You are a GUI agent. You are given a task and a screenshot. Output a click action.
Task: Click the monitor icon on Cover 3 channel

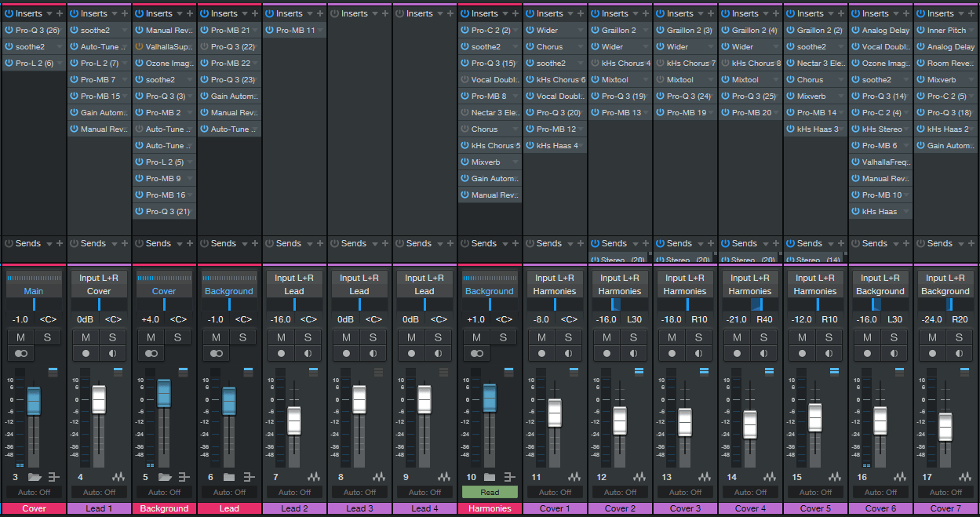tap(698, 354)
